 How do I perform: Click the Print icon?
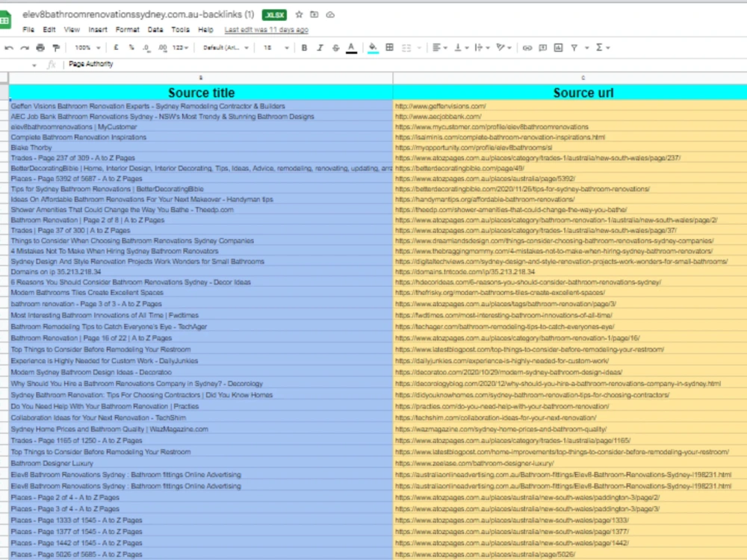pyautogui.click(x=40, y=48)
